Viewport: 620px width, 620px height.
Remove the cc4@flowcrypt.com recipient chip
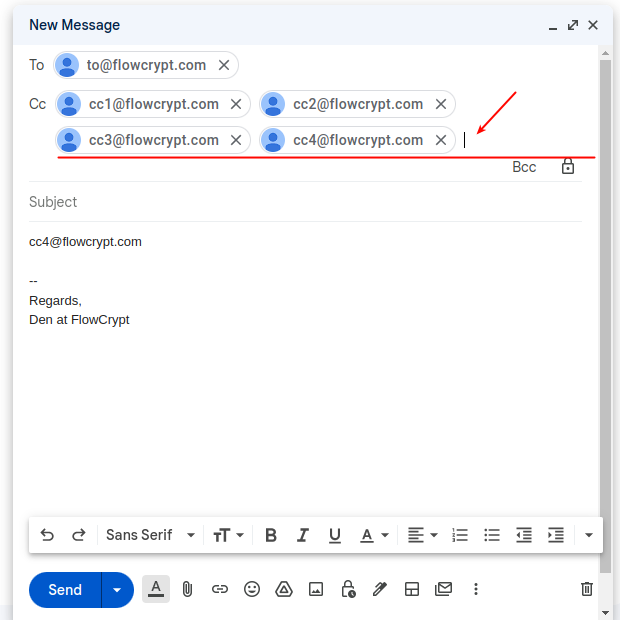441,140
